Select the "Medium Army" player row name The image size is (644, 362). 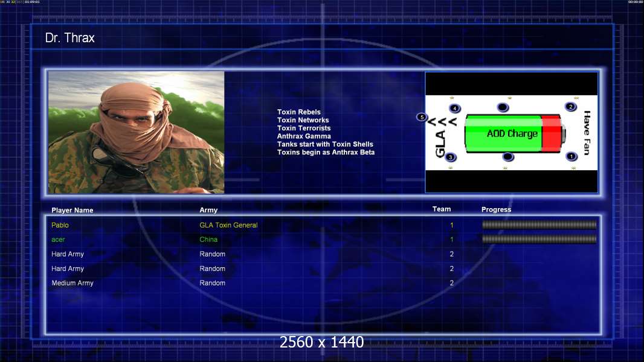[x=72, y=283]
